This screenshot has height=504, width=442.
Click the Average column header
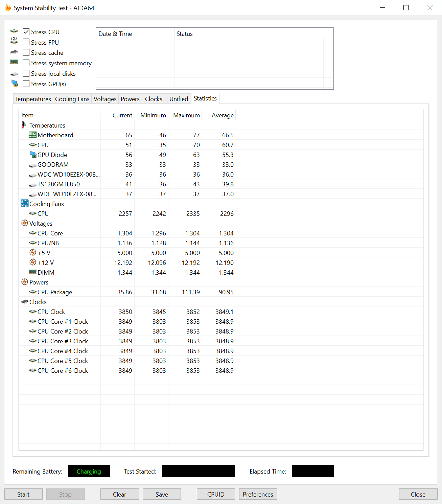[219, 115]
